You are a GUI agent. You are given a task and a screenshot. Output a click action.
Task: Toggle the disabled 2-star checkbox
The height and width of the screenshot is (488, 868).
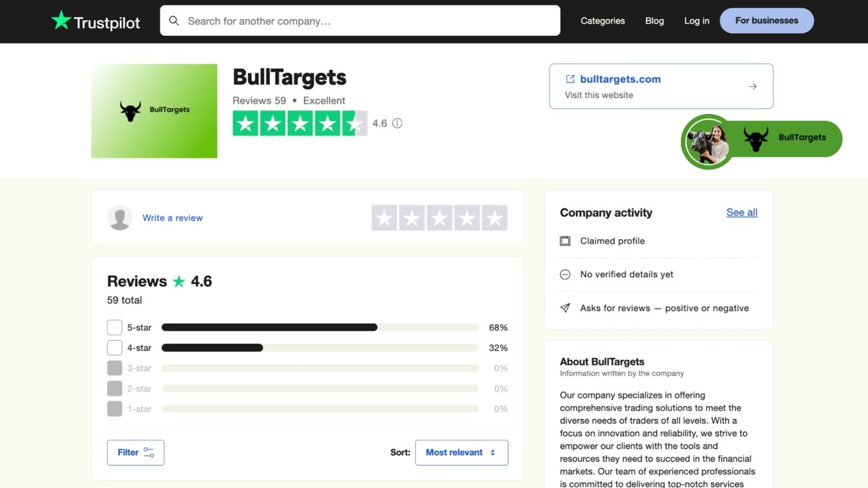tap(115, 388)
